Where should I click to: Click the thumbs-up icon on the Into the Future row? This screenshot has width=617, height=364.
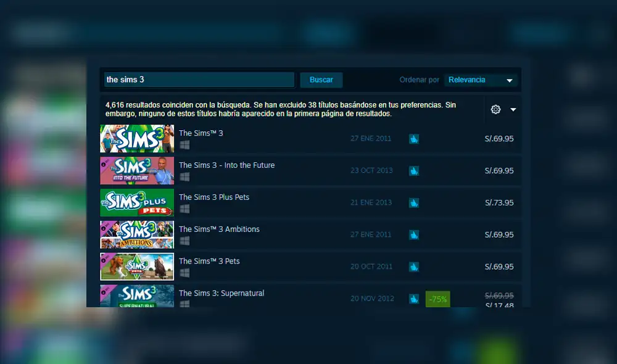click(413, 171)
